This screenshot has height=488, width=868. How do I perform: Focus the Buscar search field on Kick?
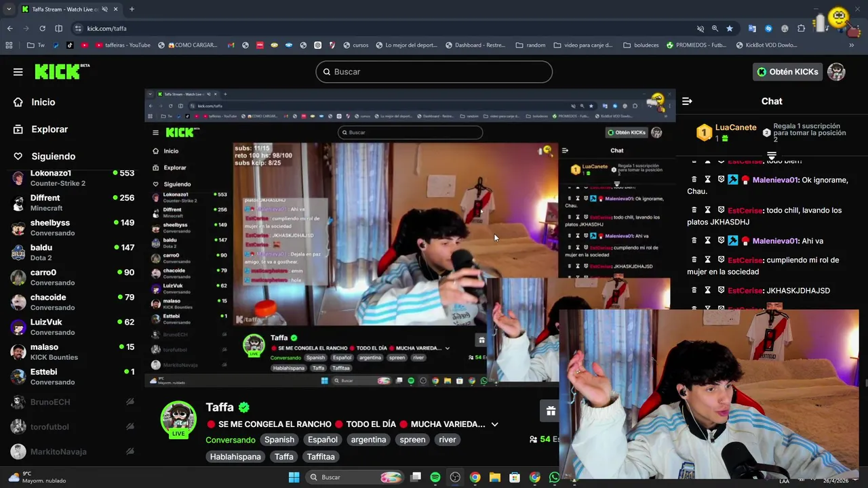pos(434,72)
